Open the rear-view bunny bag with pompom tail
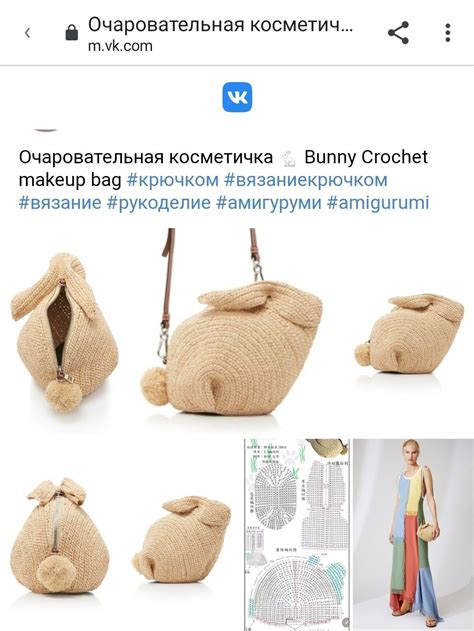The width and height of the screenshot is (474, 631). 60,535
